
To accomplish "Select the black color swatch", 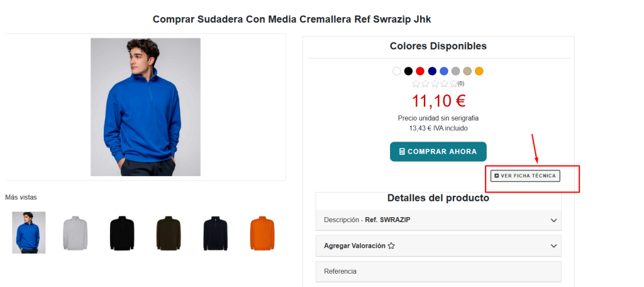I will click(x=408, y=71).
